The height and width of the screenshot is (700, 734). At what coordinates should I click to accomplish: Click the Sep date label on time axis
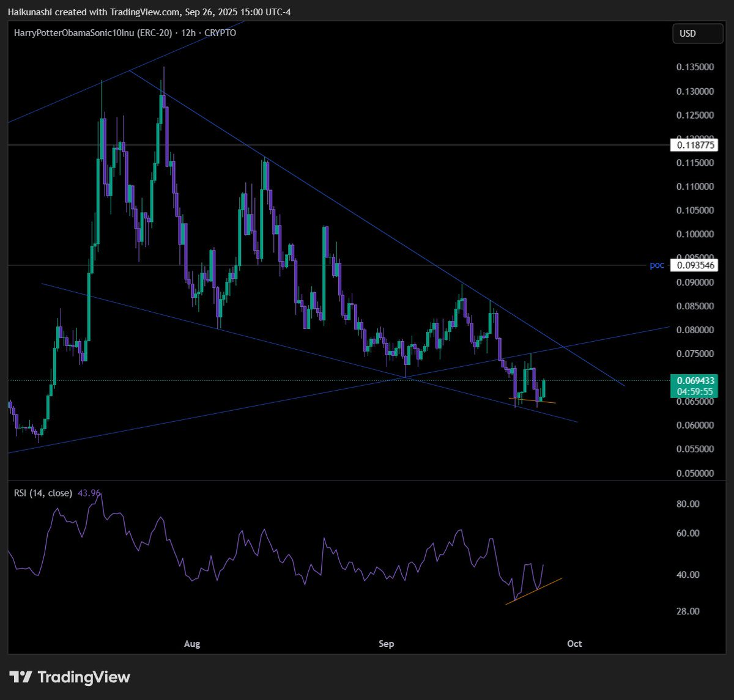pyautogui.click(x=387, y=644)
